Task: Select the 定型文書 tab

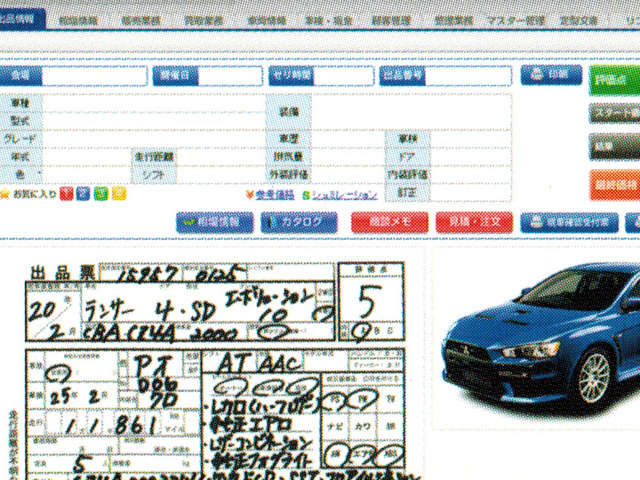Action: [x=578, y=21]
